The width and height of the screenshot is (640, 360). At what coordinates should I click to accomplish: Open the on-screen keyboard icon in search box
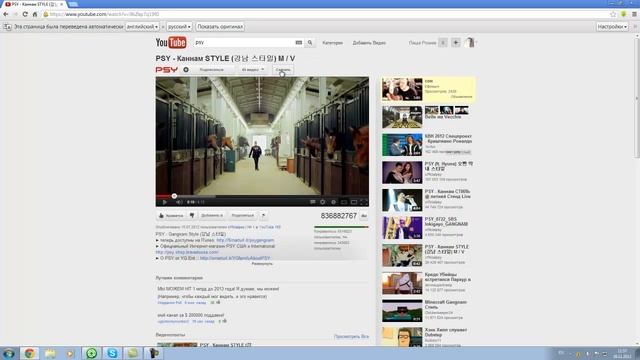[299, 42]
